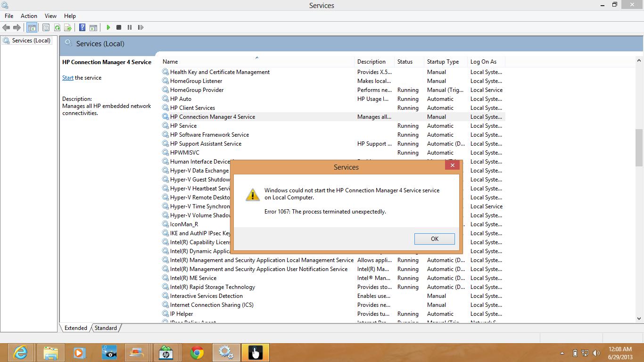Switch to the Standard tab
The image size is (644, 362).
(x=105, y=328)
